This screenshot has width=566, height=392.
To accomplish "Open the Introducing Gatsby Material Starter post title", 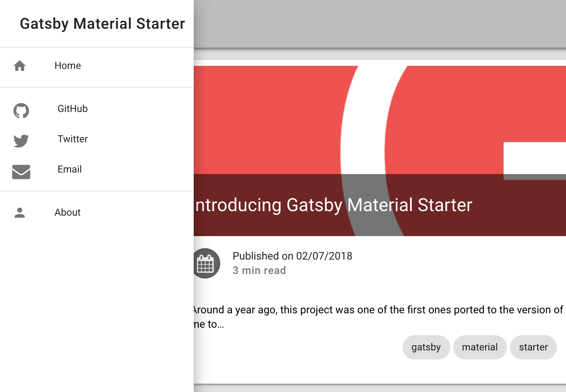I will (x=334, y=205).
